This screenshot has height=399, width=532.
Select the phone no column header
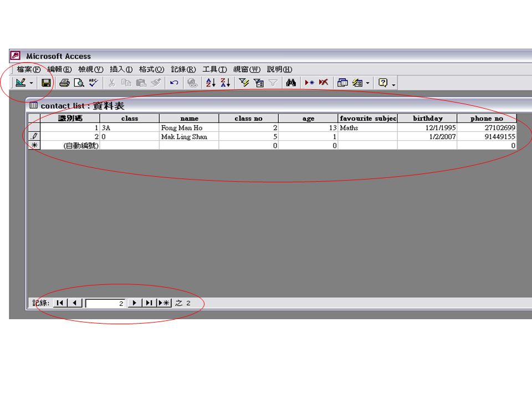pyautogui.click(x=487, y=119)
